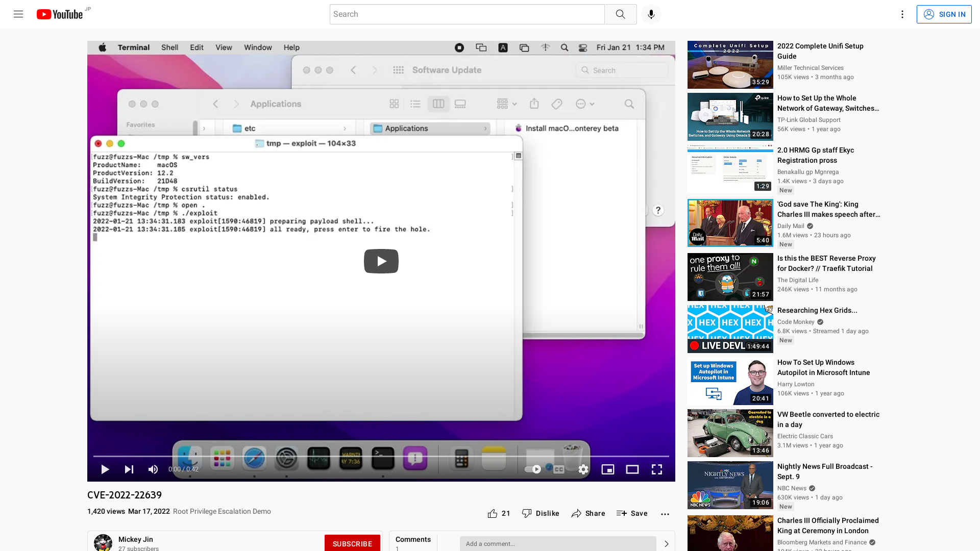The width and height of the screenshot is (980, 551).
Task: Like the CVE-2022-22639 video
Action: (x=499, y=514)
